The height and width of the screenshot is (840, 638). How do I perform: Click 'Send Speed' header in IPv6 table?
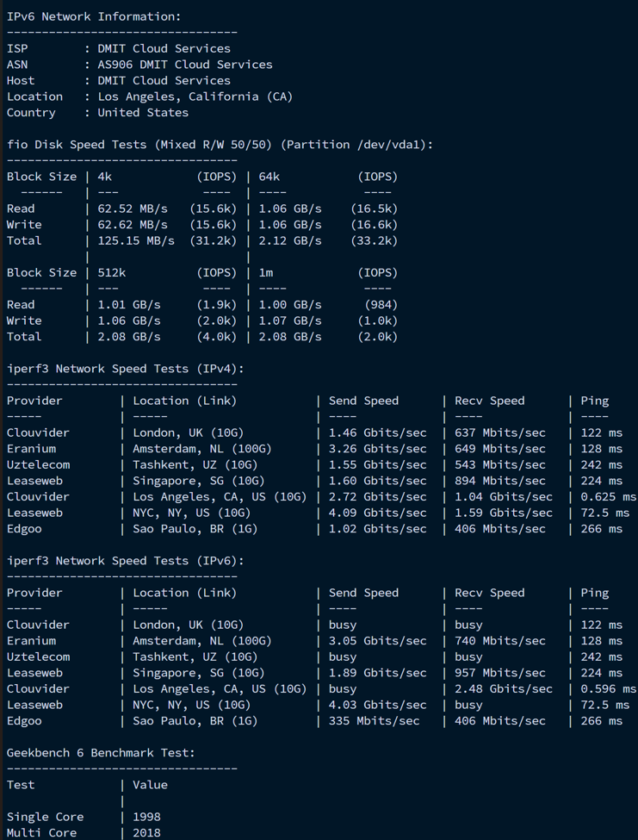point(363,593)
